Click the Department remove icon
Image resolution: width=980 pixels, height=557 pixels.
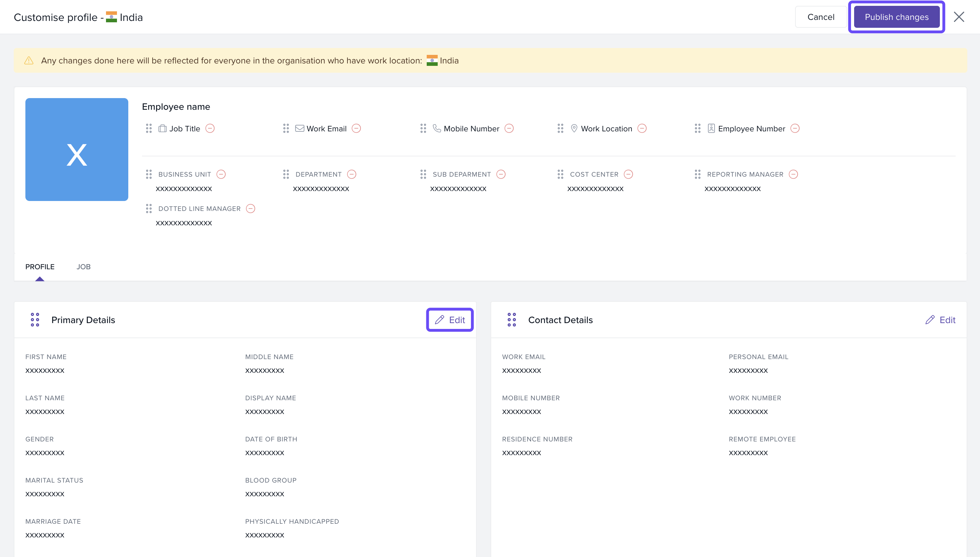(x=352, y=175)
